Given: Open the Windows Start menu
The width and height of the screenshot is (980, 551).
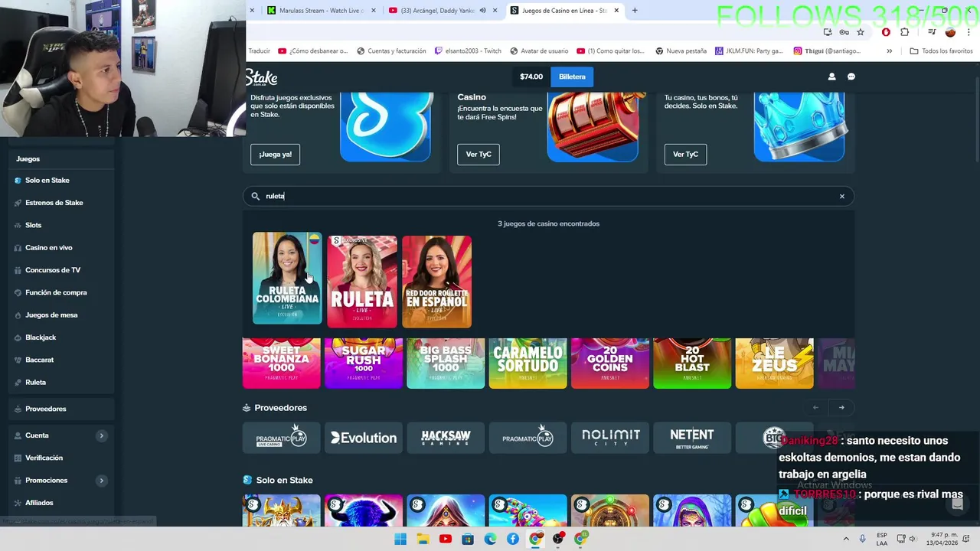Looking at the screenshot, I should 400,540.
